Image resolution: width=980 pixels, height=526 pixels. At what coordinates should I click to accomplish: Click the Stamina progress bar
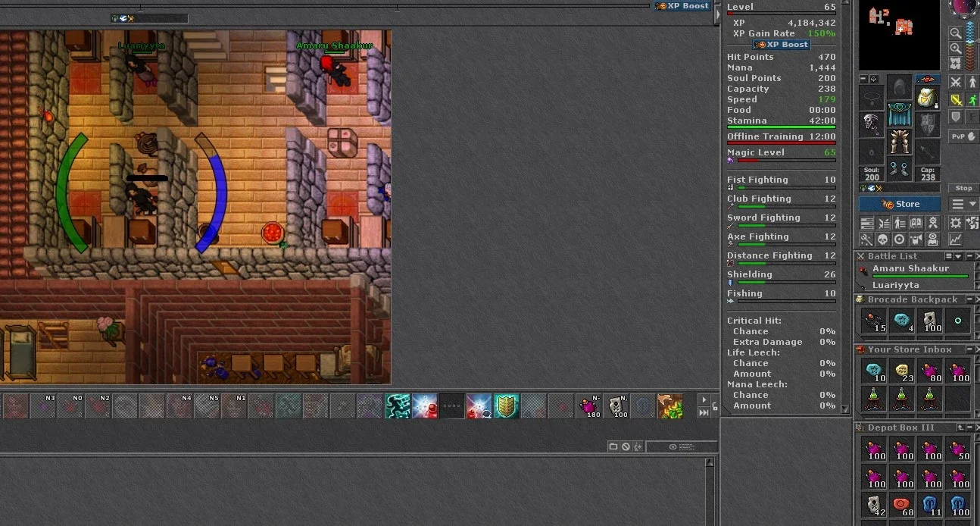coord(782,127)
